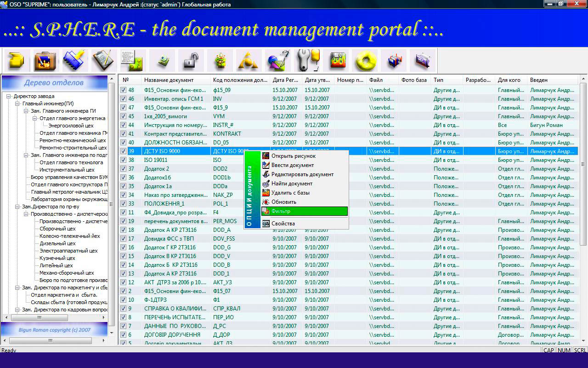
Task: Click the KONTRAKT code cell
Action: point(240,134)
